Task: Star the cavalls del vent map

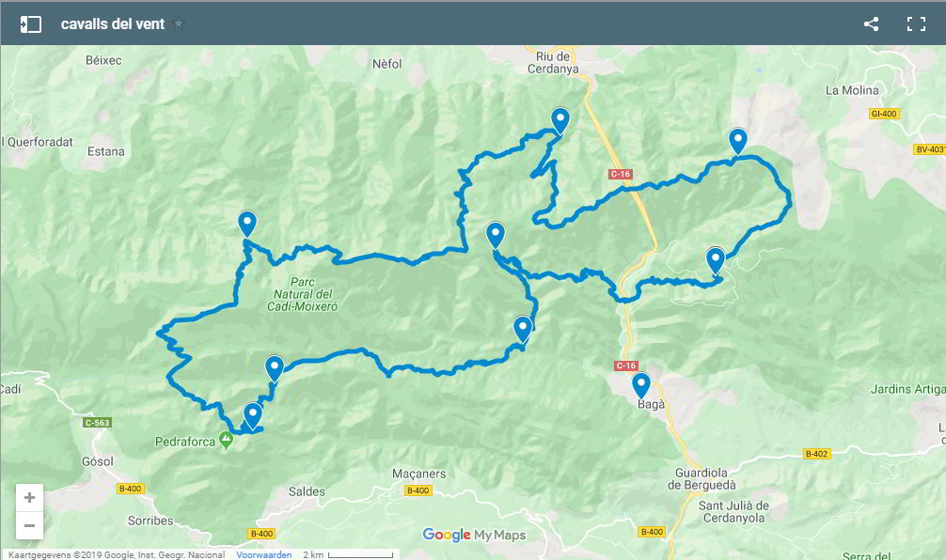Action: click(179, 23)
